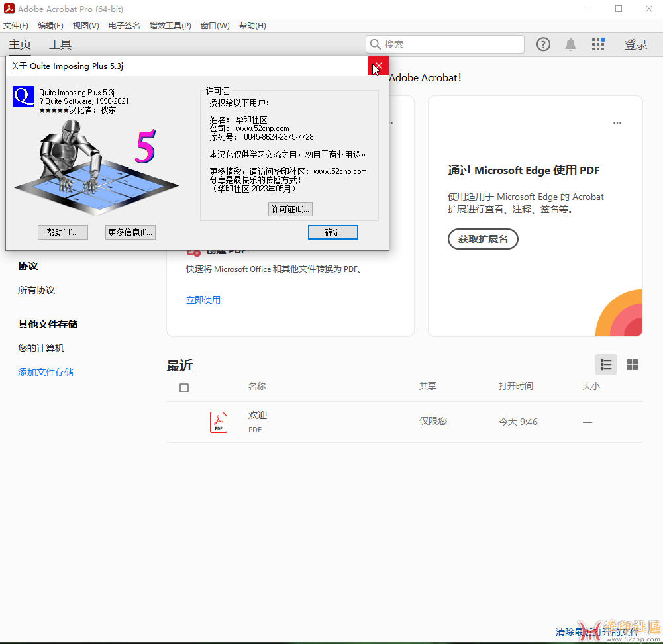The width and height of the screenshot is (663, 644).
Task: Click the 立即使用 link
Action: tap(203, 300)
